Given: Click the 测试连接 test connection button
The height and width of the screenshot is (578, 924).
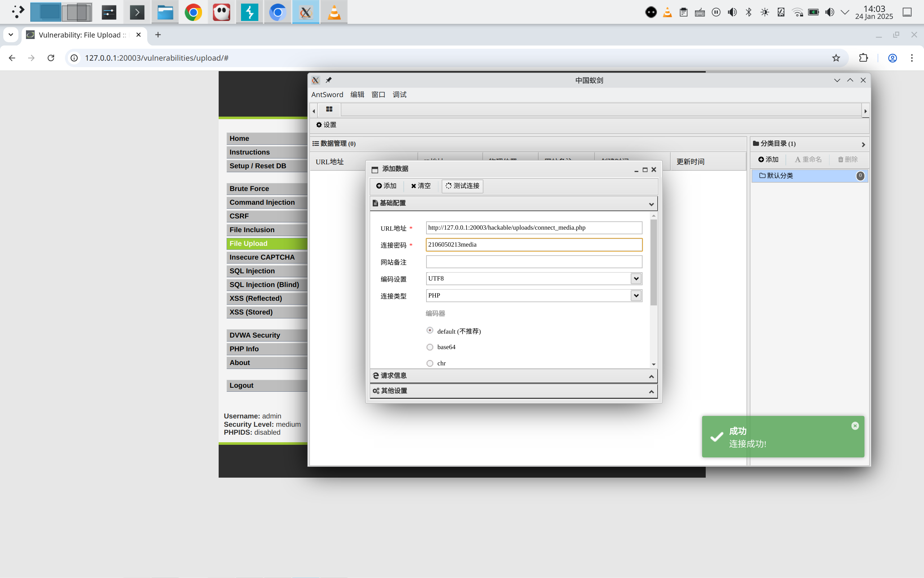Looking at the screenshot, I should [462, 186].
